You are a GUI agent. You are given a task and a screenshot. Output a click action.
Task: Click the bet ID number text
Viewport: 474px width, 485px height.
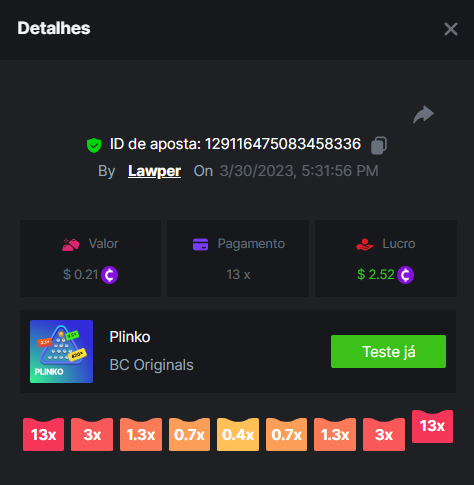(283, 144)
